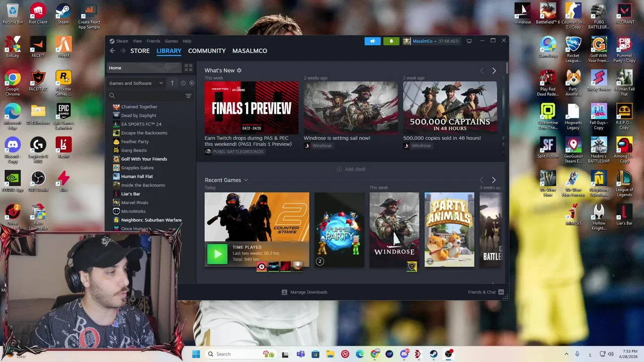The image size is (644, 362).
Task: Click the Windows Start button
Action: pyautogui.click(x=196, y=354)
